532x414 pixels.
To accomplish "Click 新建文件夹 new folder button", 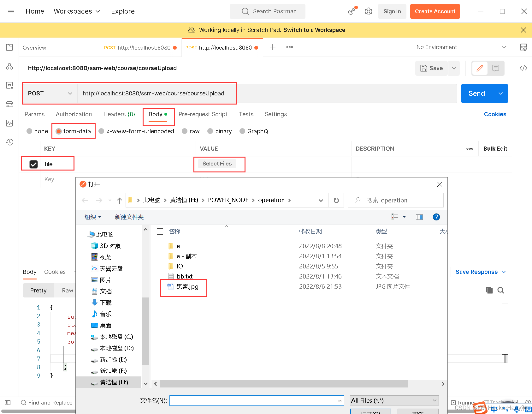I will coord(129,217).
